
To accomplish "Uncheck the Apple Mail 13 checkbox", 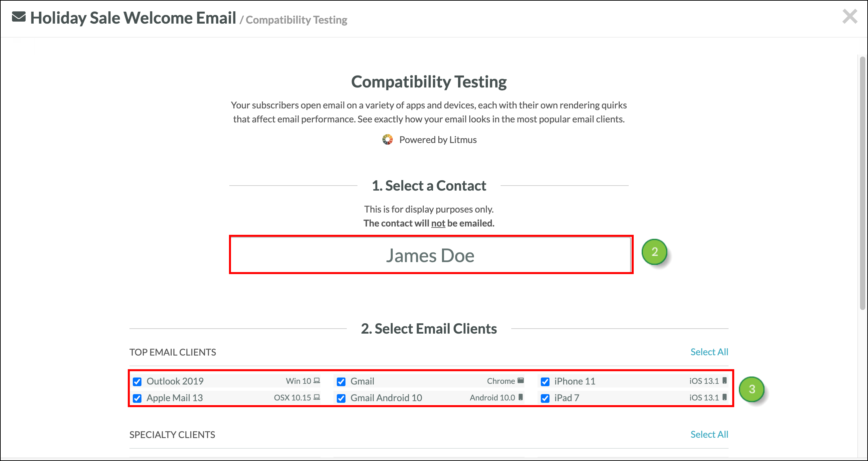I will (137, 398).
